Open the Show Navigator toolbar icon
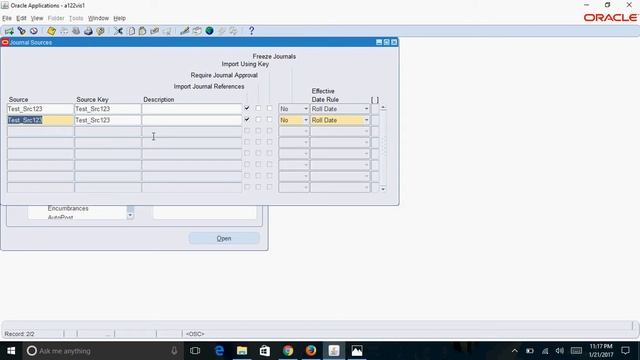640x360 pixels. click(x=34, y=31)
